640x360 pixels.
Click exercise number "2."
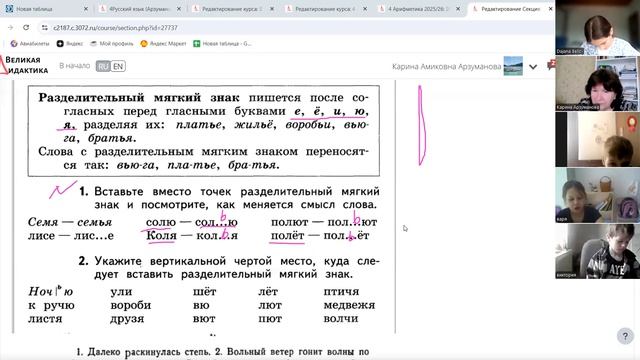(x=83, y=261)
